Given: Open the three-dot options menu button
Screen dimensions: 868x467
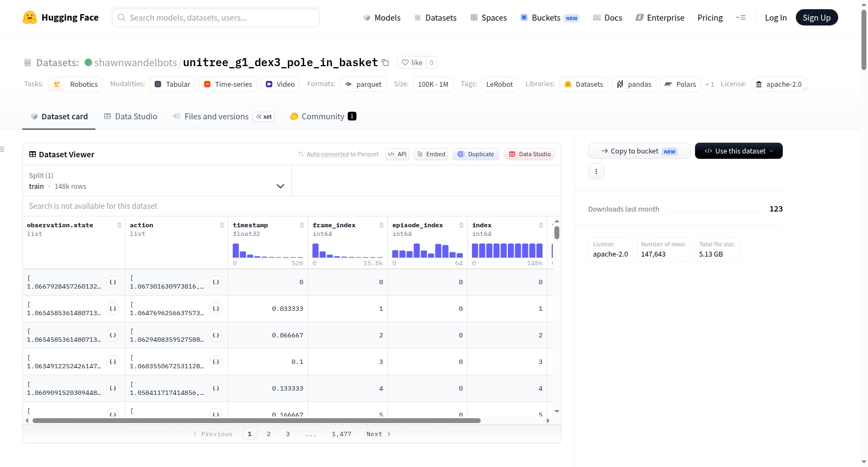Looking at the screenshot, I should [x=596, y=171].
